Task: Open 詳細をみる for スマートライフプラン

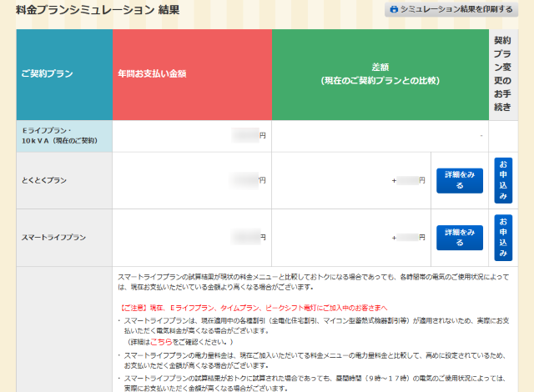Action: coord(460,238)
